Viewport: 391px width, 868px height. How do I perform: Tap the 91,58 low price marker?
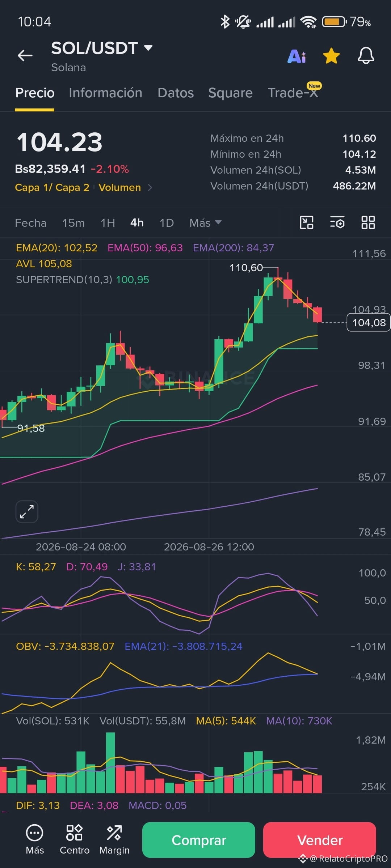pos(31,428)
